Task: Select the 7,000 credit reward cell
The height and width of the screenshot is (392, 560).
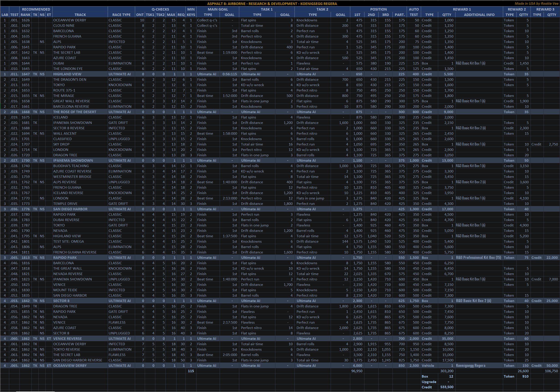Action: tap(552, 279)
